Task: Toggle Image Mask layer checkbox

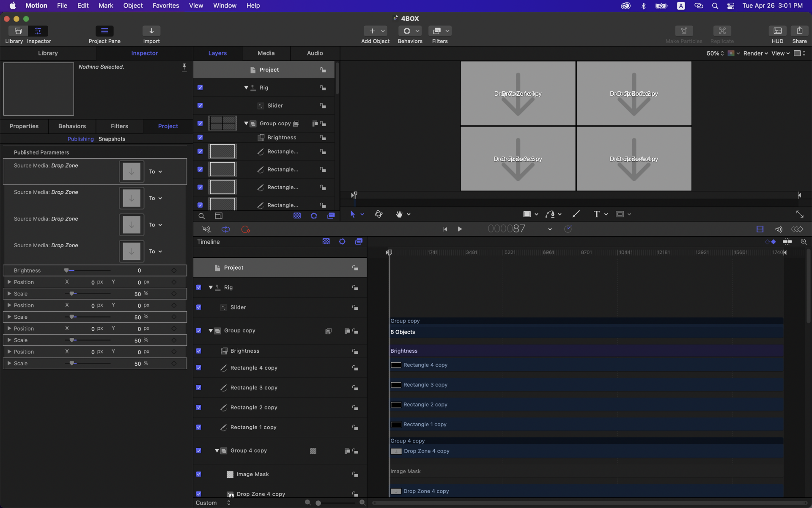Action: pos(199,474)
